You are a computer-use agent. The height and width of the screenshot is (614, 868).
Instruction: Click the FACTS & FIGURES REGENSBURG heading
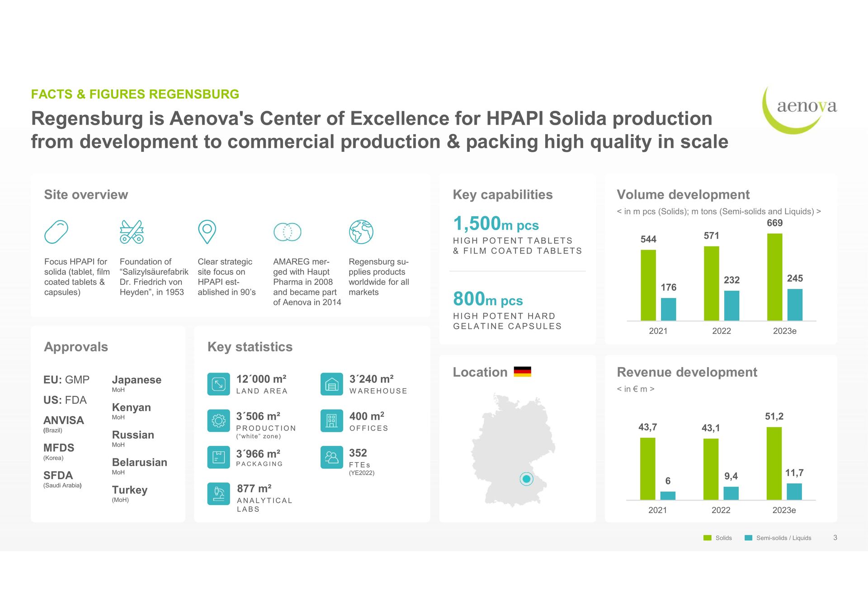click(x=135, y=94)
